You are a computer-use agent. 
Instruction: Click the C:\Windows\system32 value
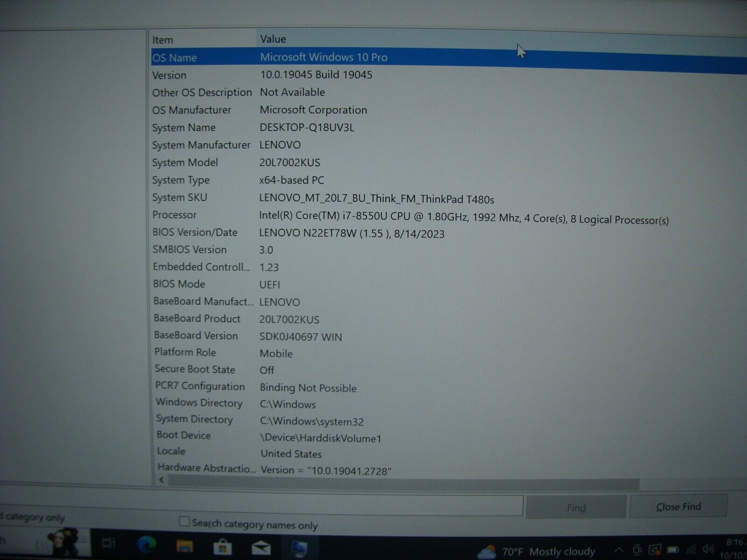pyautogui.click(x=312, y=421)
